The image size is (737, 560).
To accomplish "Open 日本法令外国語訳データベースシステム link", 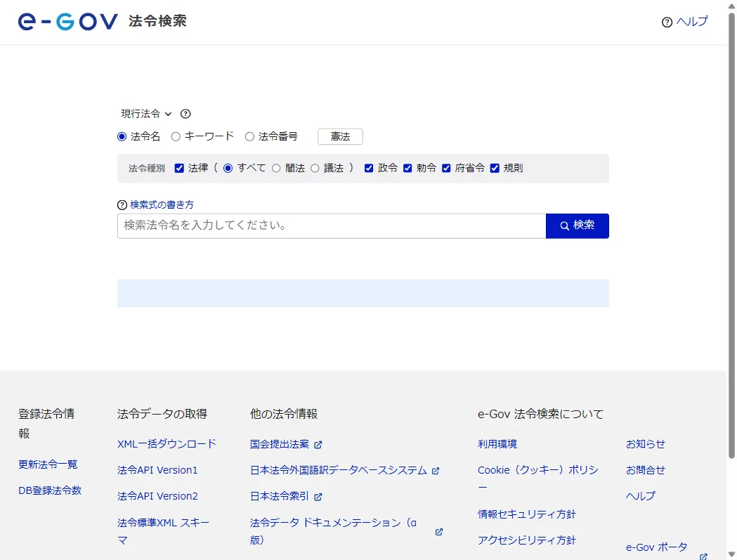I will [338, 470].
